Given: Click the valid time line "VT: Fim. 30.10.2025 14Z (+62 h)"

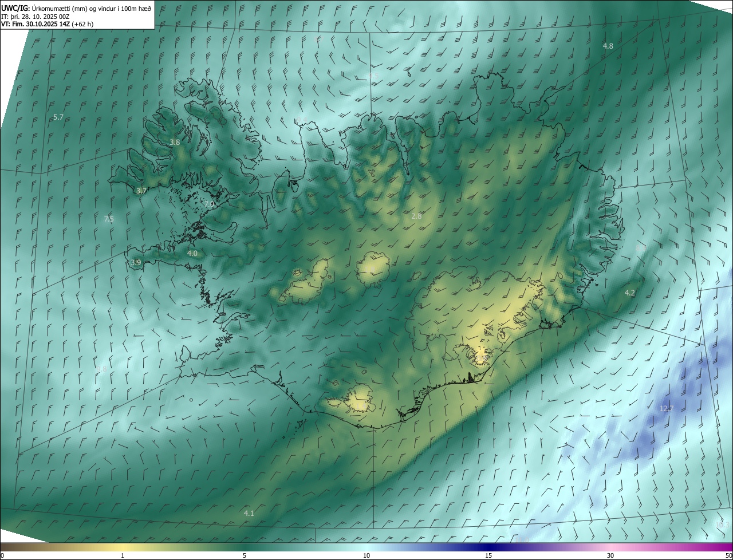Looking at the screenshot, I should click(x=48, y=24).
